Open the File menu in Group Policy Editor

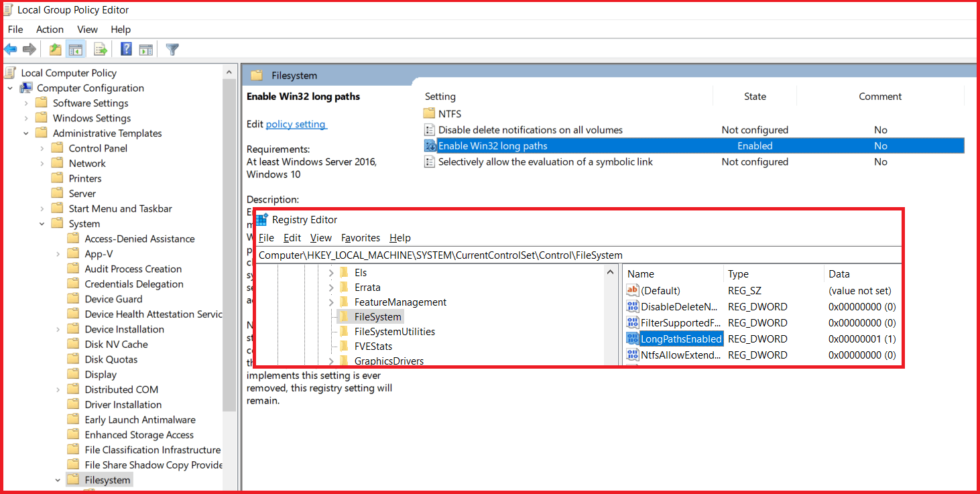(15, 29)
